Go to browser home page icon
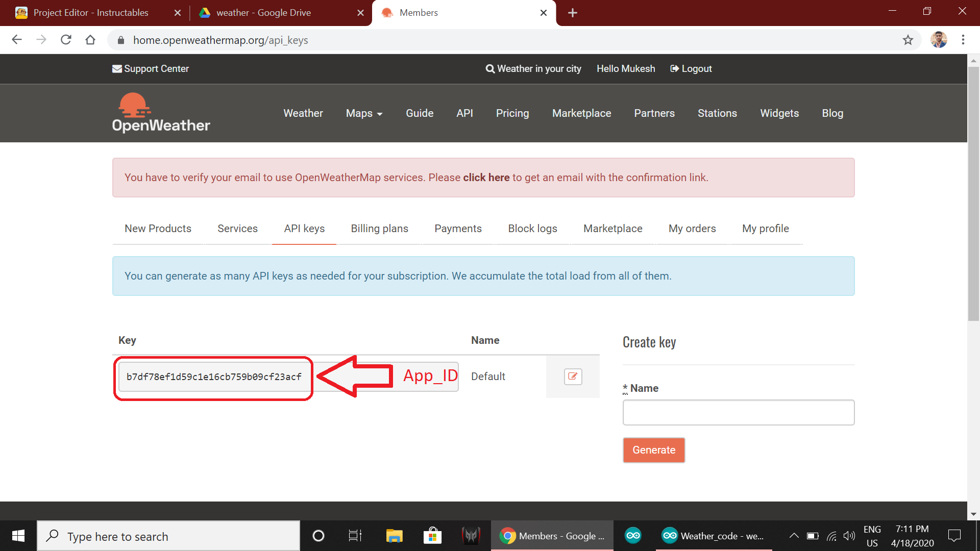 pos(90,40)
